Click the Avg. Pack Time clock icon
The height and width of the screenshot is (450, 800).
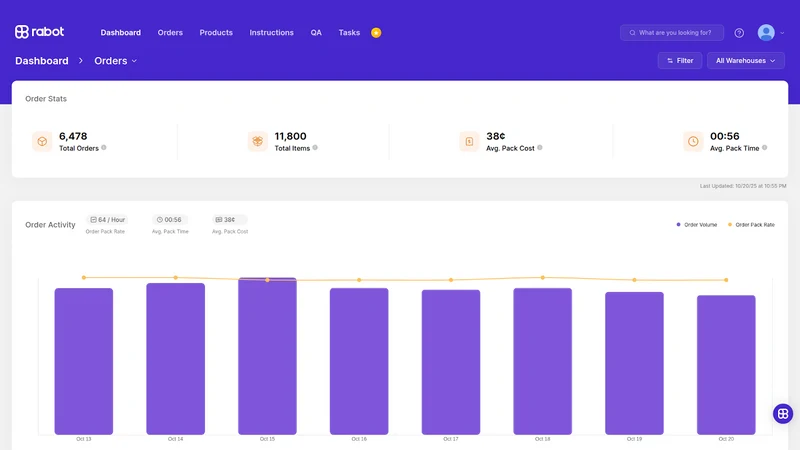(x=693, y=141)
